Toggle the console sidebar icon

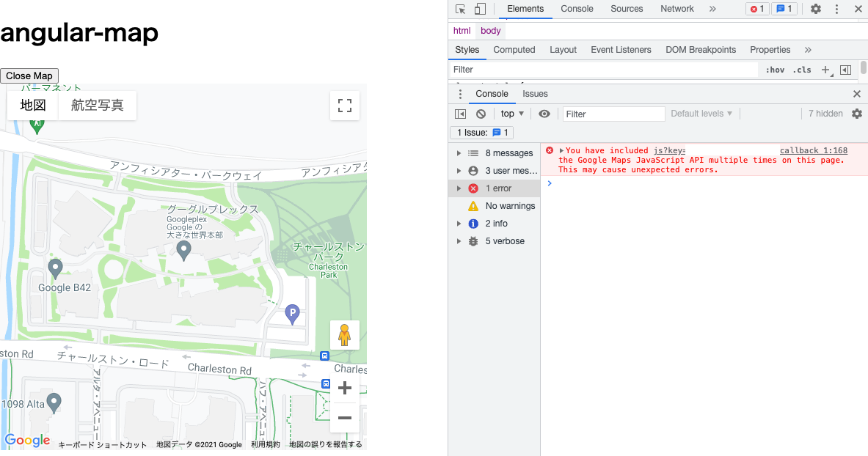click(460, 114)
